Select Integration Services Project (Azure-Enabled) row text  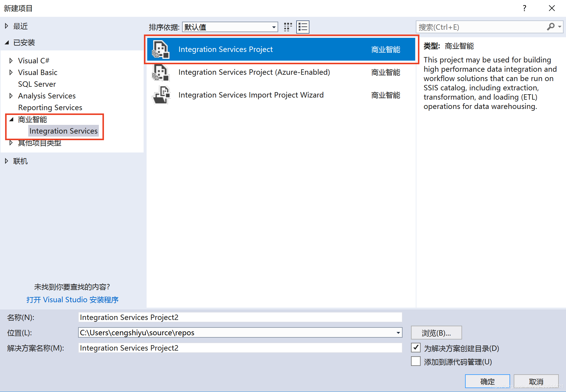(x=254, y=72)
